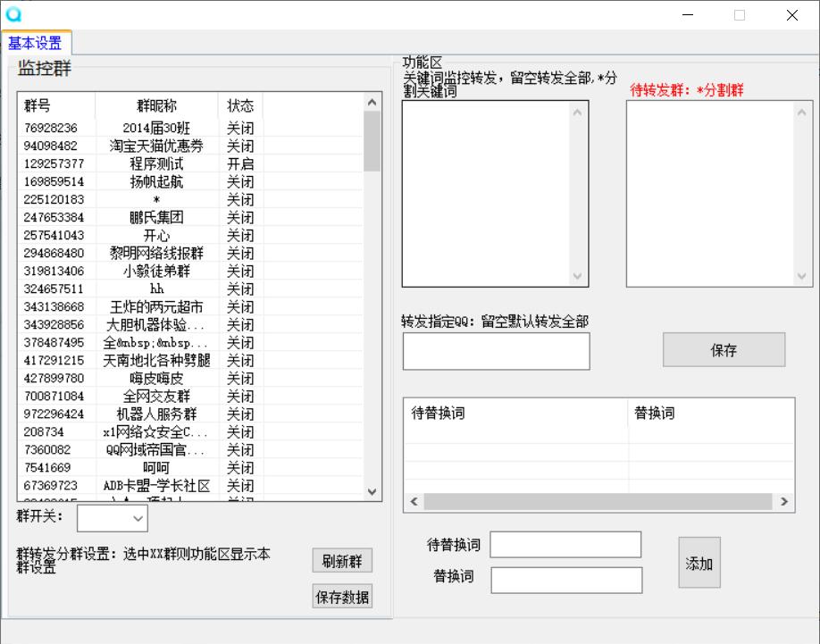Select group number 378487495
820x644 pixels.
pyautogui.click(x=54, y=342)
